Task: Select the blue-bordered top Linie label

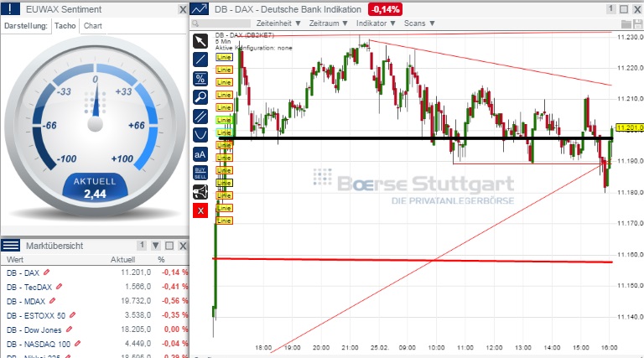Action: point(224,57)
